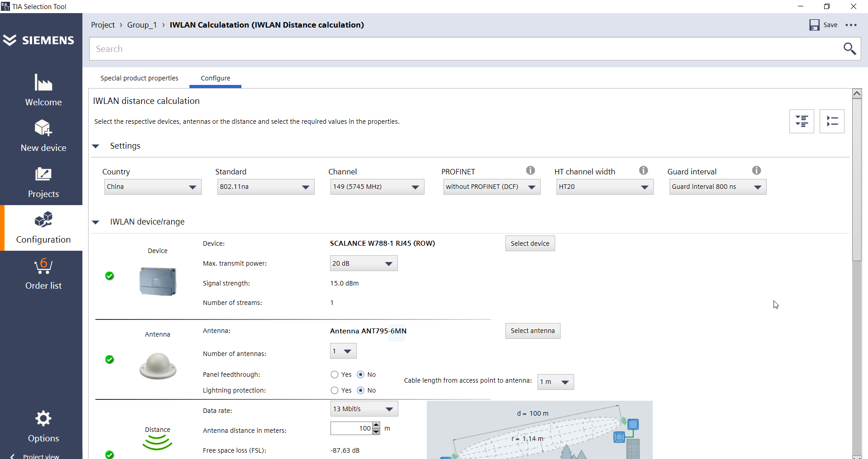Screen dimensions: 868x459
Task: Open the Welcome page icon
Action: pos(43,83)
